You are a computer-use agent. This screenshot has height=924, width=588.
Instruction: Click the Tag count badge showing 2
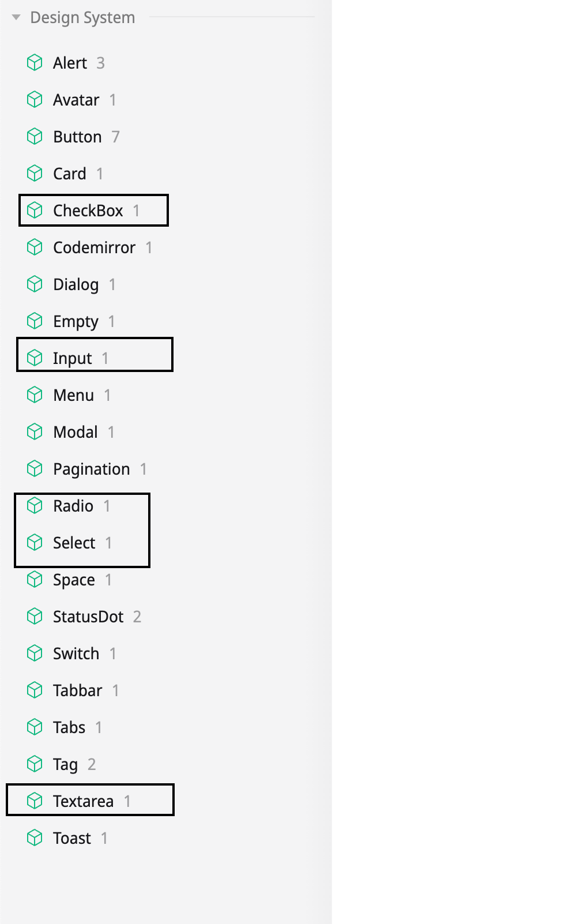pyautogui.click(x=92, y=764)
